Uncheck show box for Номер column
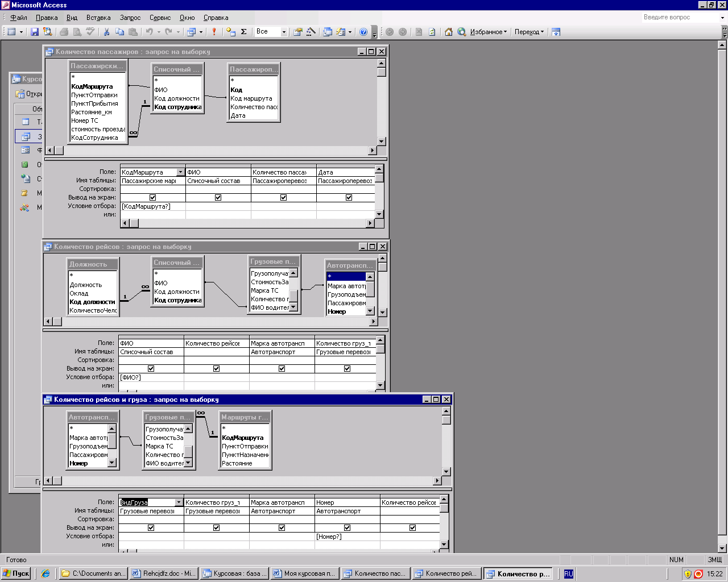This screenshot has width=728, height=582. coord(347,527)
